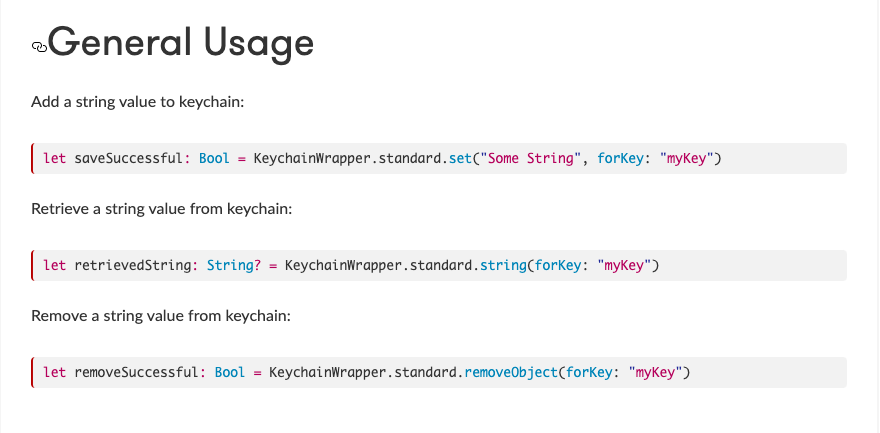Click the anchor link icon beside General Usage
Viewport: 880px width, 433px height.
[x=39, y=46]
